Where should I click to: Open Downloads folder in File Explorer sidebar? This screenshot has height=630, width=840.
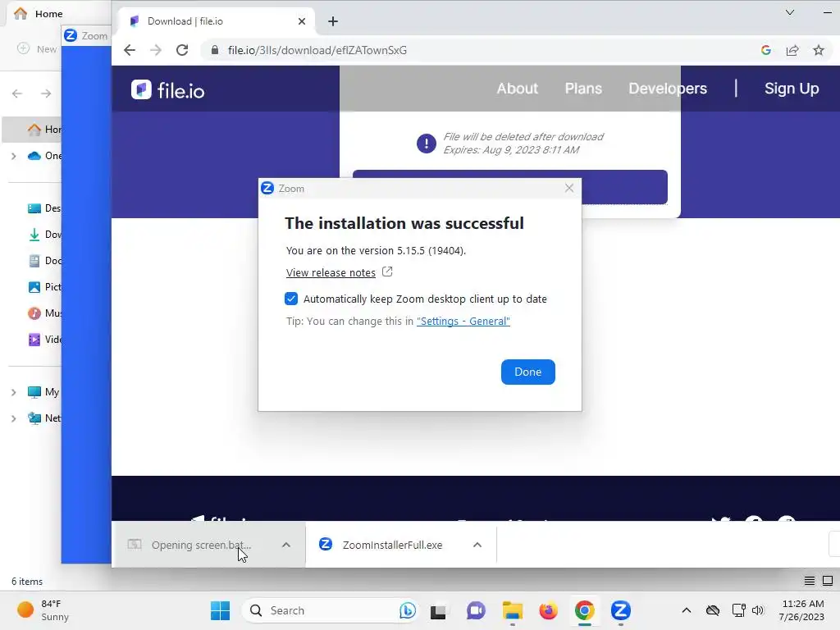(x=44, y=235)
